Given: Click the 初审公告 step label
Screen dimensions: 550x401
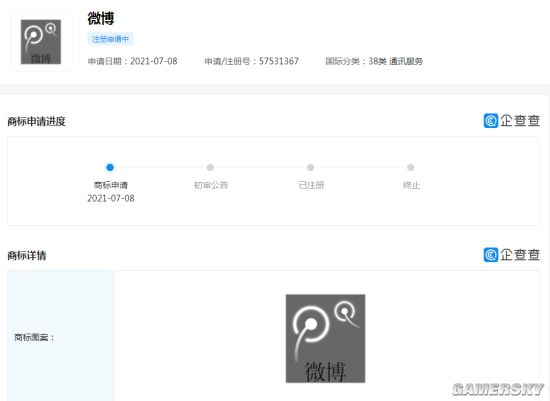Looking at the screenshot, I should (x=211, y=185).
